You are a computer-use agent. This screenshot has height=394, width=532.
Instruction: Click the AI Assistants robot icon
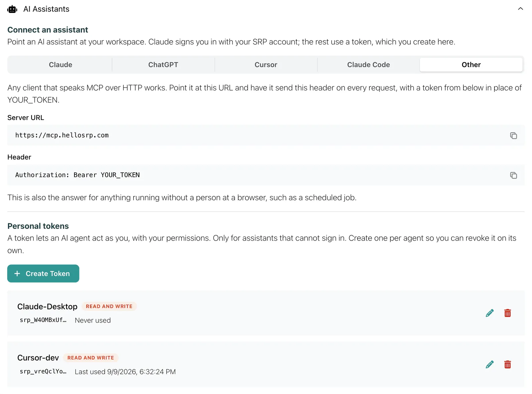12,9
